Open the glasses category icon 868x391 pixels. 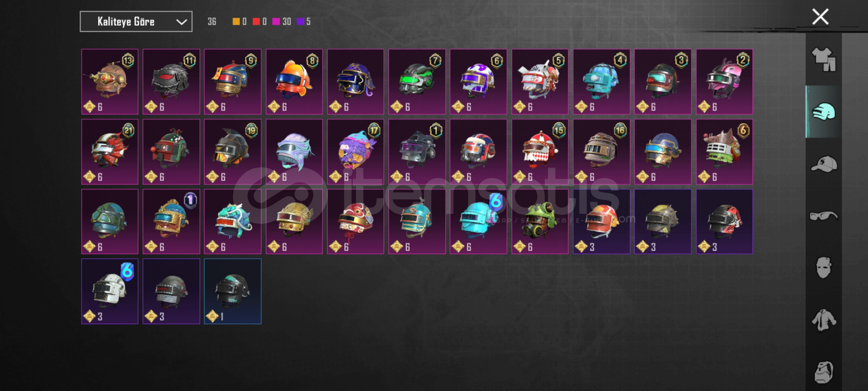(824, 216)
